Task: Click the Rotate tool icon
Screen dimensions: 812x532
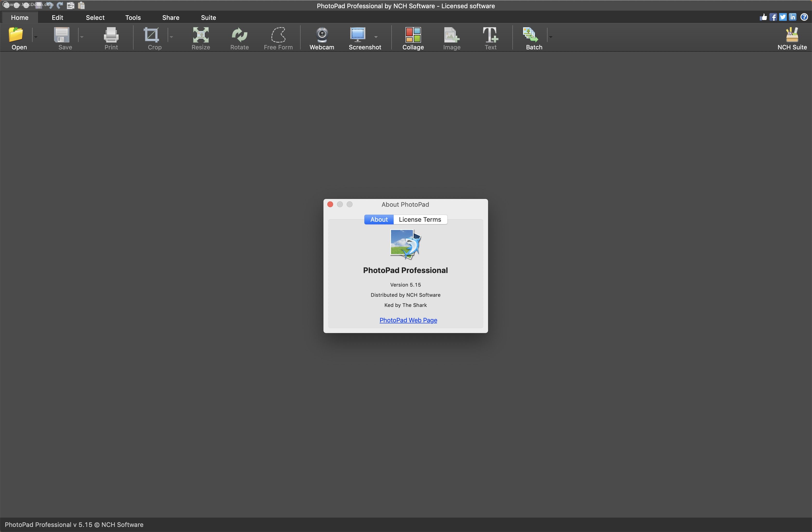Action: (x=239, y=34)
